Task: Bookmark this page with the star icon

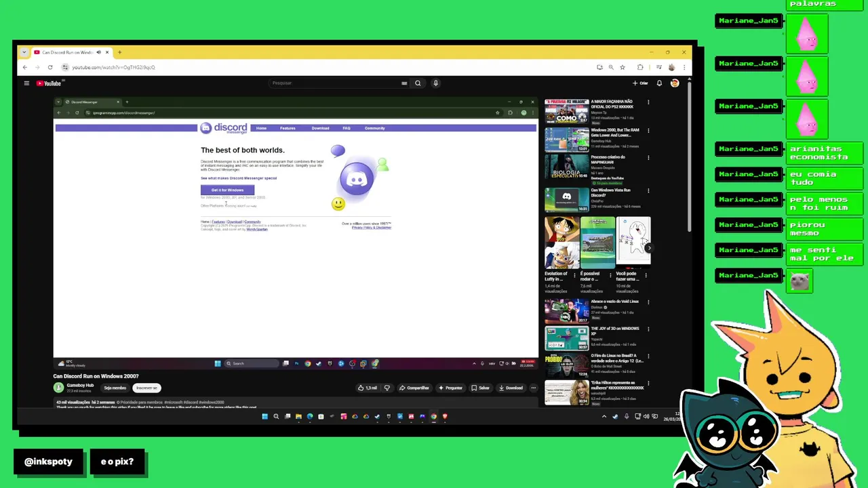Action: click(623, 67)
